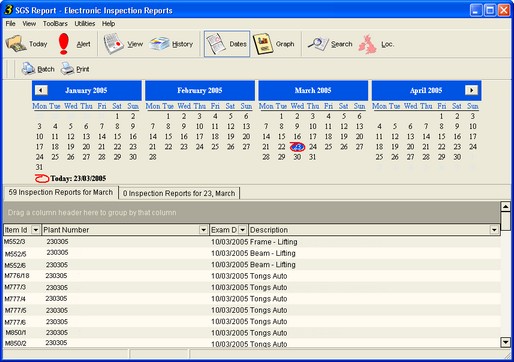Click the Search magnifier icon
514x362 pixels.
[318, 44]
